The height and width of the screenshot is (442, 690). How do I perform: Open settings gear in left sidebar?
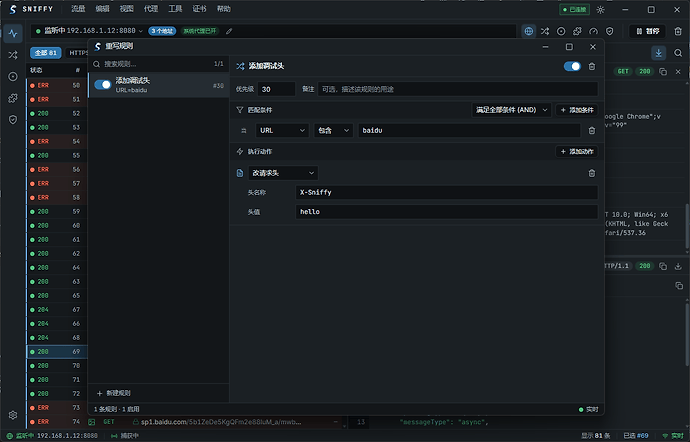coord(13,415)
